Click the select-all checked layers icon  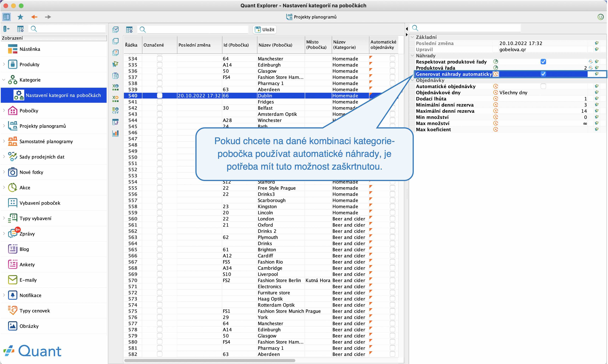tap(115, 29)
